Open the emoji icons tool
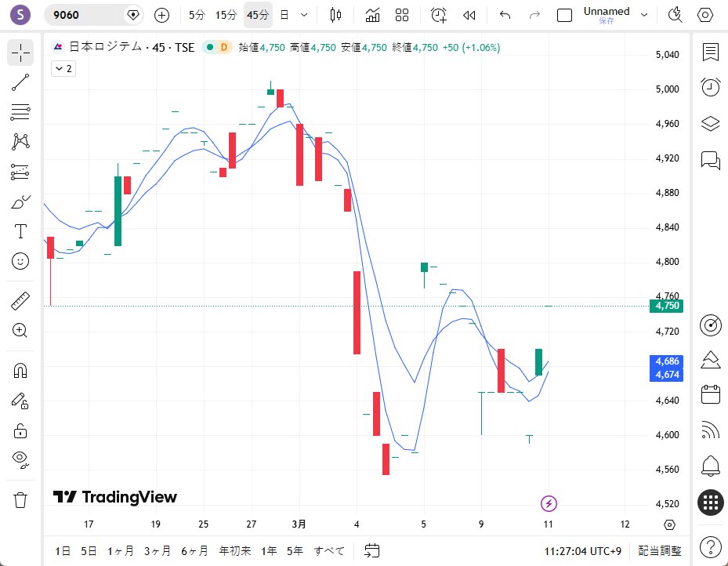 point(20,261)
